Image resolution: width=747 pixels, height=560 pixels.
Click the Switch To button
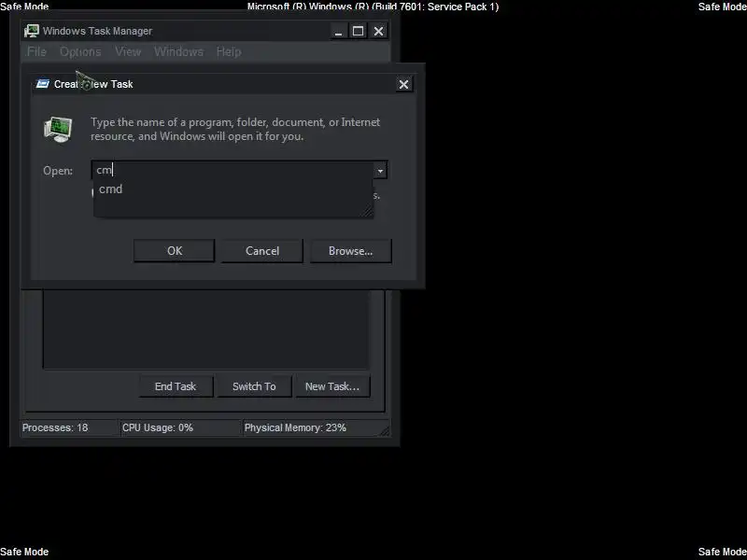tap(254, 386)
